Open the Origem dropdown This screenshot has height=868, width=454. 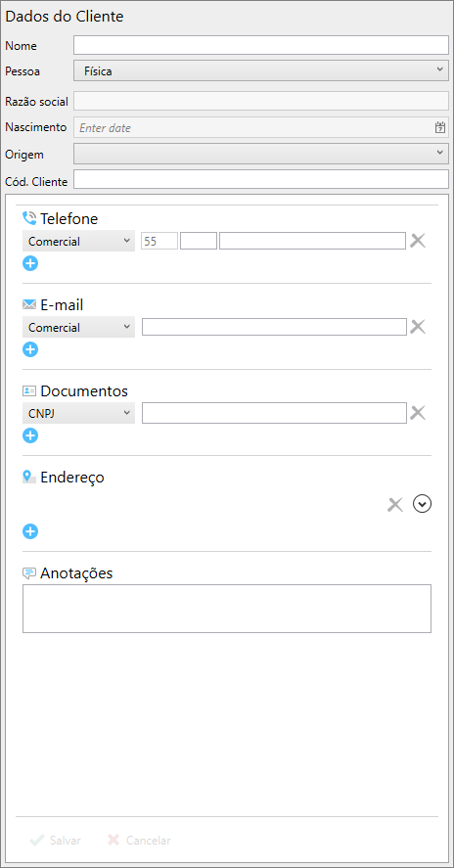click(261, 154)
